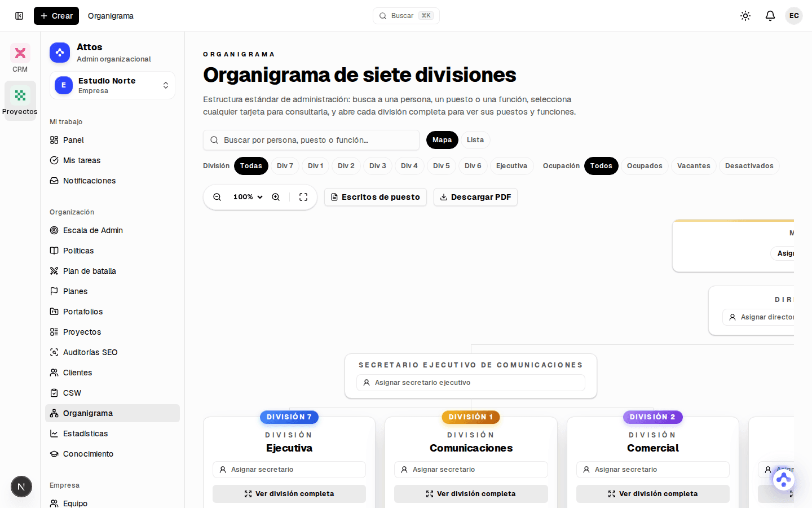Filter by Div 6
812x508 pixels.
tap(473, 166)
